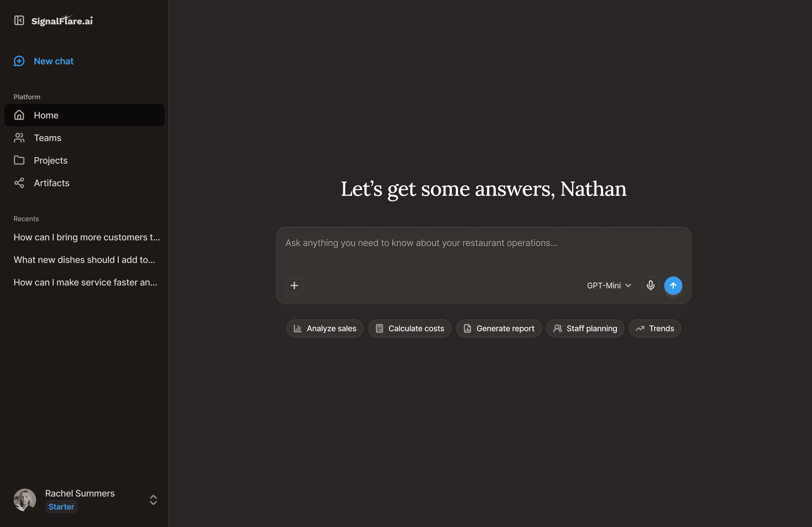This screenshot has width=812, height=527.
Task: Open recent chat about bringing more customers
Action: point(87,237)
